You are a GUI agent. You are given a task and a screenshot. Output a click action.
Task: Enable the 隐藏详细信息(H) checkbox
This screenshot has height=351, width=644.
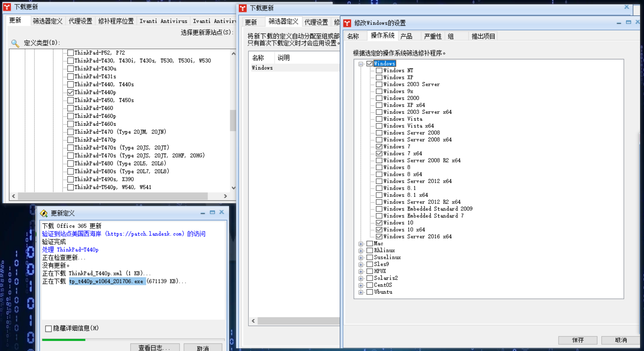pos(49,328)
